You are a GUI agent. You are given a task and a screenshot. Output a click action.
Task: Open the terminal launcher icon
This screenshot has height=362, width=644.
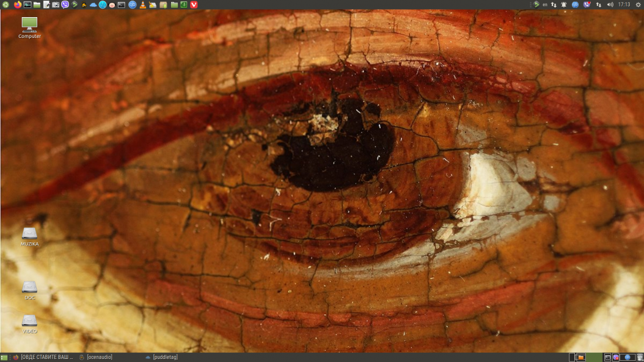(122, 4)
